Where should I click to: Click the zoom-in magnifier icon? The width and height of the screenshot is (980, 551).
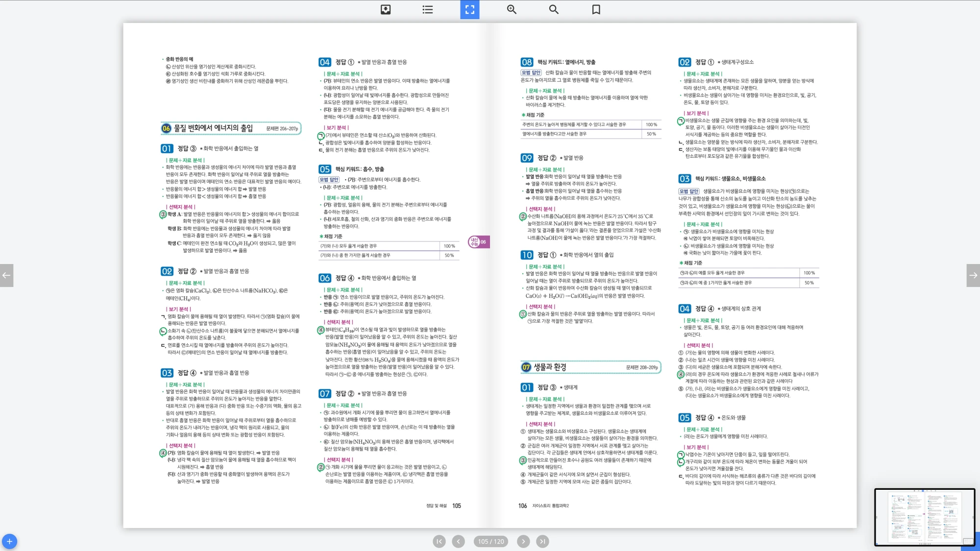[x=512, y=9]
